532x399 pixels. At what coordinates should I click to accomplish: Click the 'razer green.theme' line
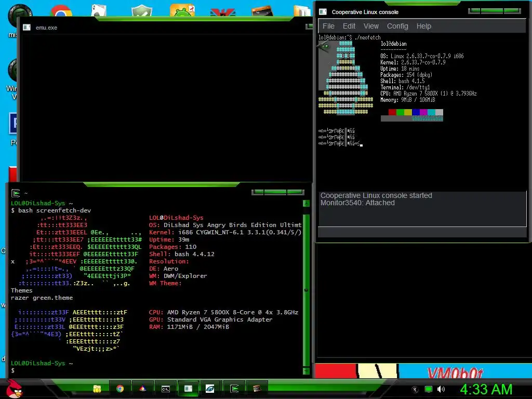pyautogui.click(x=42, y=298)
